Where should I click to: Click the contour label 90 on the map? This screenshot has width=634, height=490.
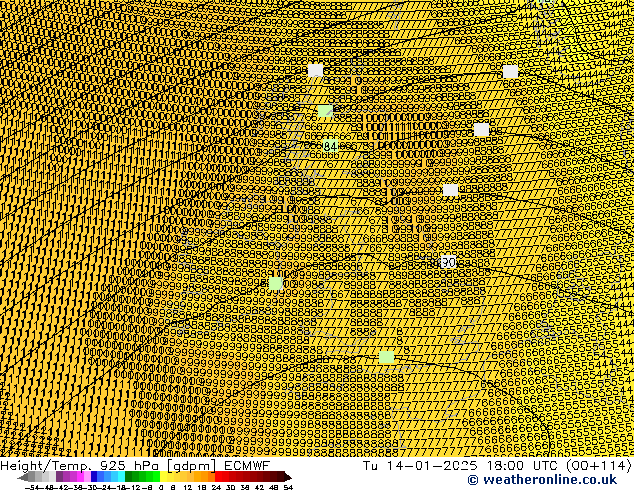[x=448, y=262]
